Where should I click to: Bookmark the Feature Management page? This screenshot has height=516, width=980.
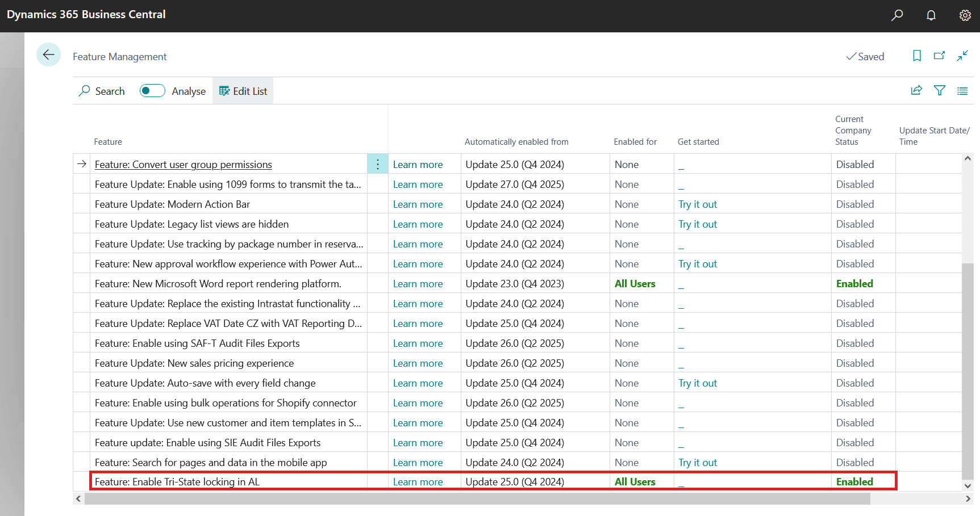coord(917,56)
